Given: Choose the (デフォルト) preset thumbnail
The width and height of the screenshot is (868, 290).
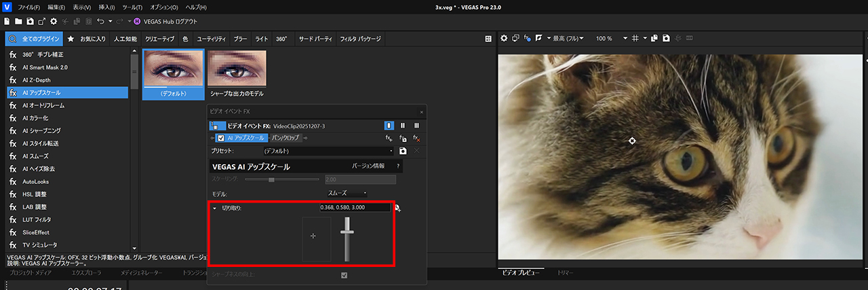Looking at the screenshot, I should click(173, 73).
